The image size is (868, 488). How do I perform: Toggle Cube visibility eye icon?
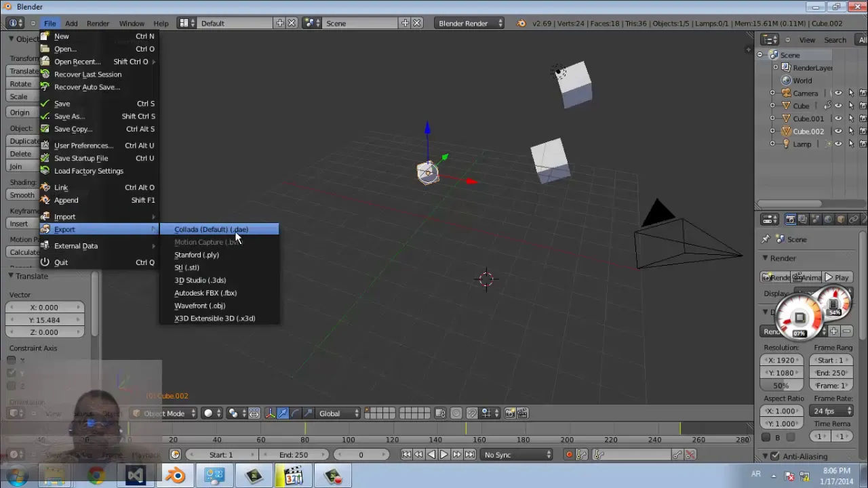click(x=838, y=106)
